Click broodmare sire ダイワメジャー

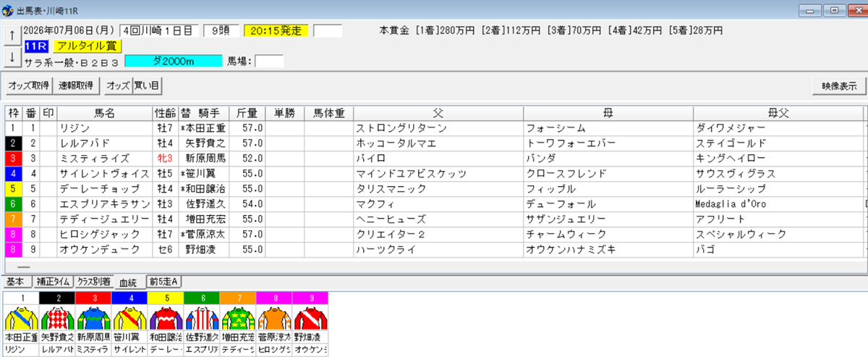pyautogui.click(x=731, y=127)
